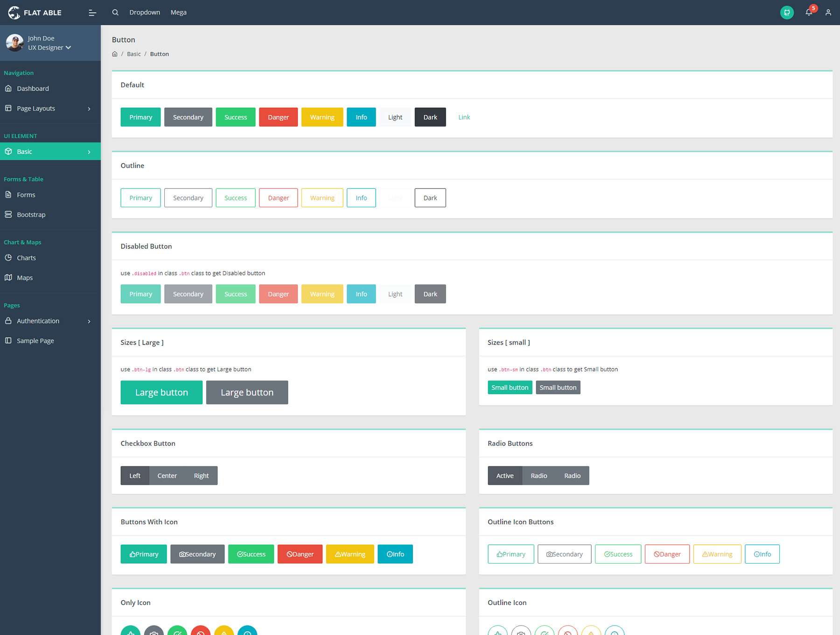Open the Mega menu in top bar

coord(178,13)
